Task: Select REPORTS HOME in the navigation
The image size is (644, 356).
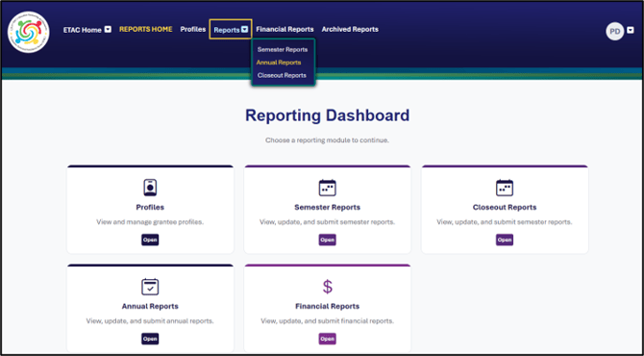Action: coord(146,29)
